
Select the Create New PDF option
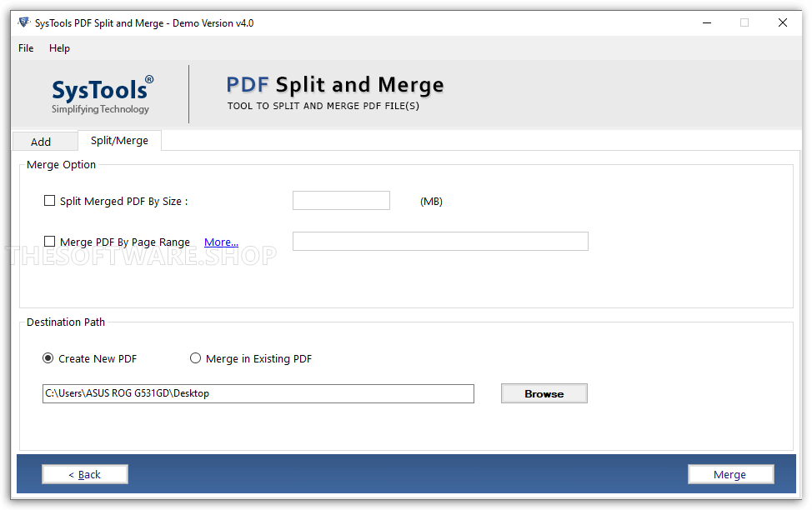pos(48,357)
